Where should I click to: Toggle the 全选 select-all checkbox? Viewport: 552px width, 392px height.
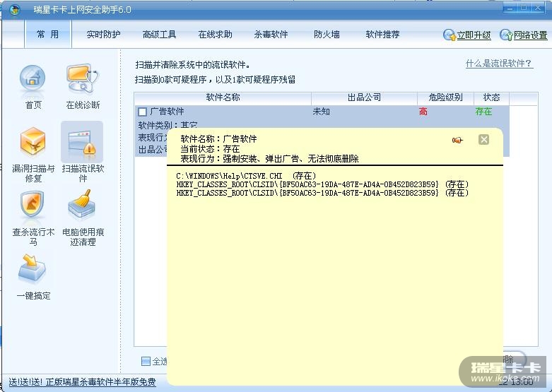point(146,361)
